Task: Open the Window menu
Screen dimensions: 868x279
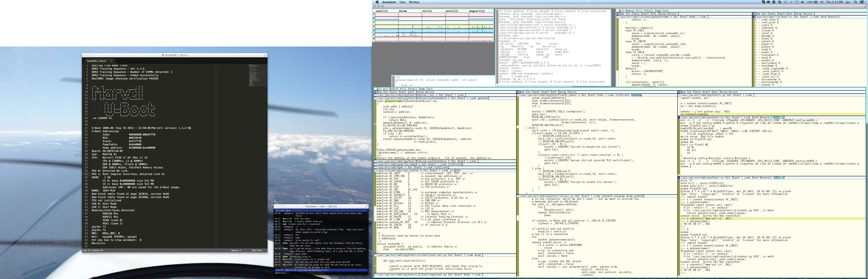Action: pos(414,2)
